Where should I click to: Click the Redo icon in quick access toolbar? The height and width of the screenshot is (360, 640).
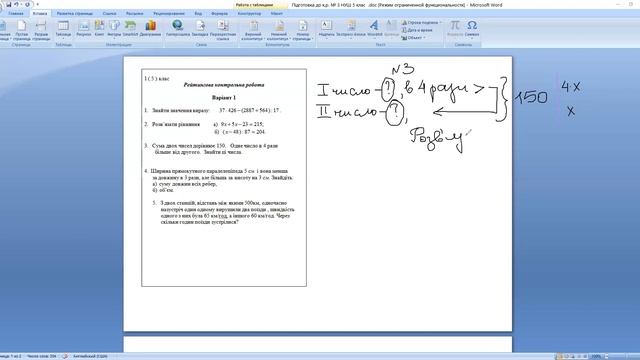[x=27, y=4]
